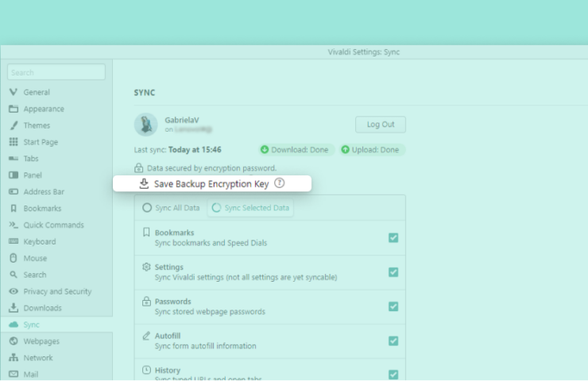This screenshot has height=381, width=588.
Task: Click the Search magnifier icon in sidebar
Action: point(14,275)
